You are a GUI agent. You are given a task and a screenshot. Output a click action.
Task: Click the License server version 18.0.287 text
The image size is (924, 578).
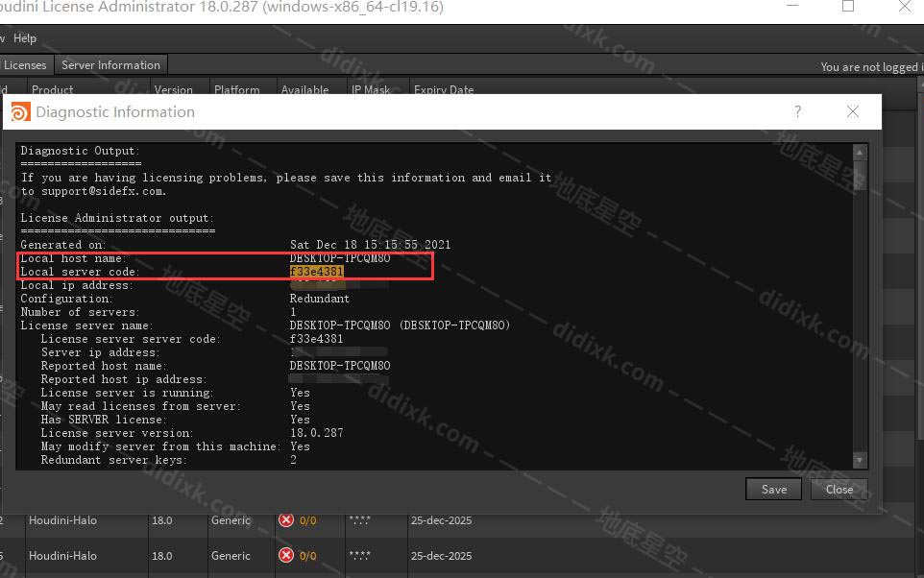[316, 433]
